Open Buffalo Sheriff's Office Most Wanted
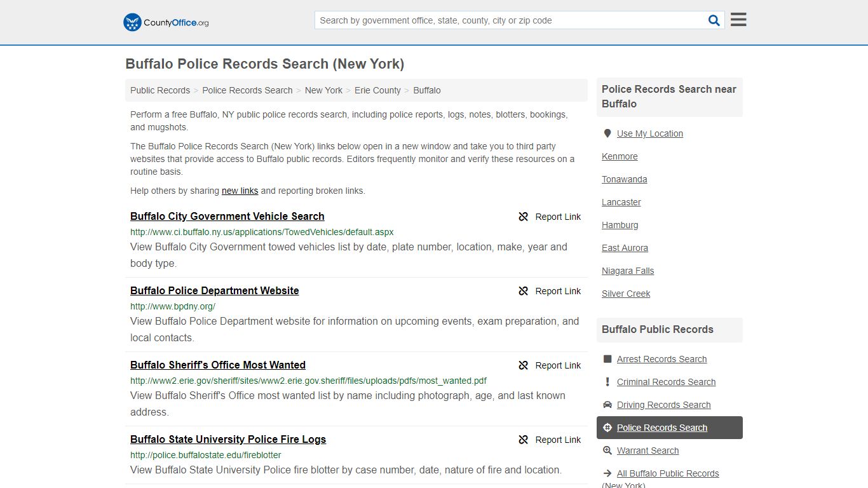This screenshot has width=868, height=488. click(218, 365)
